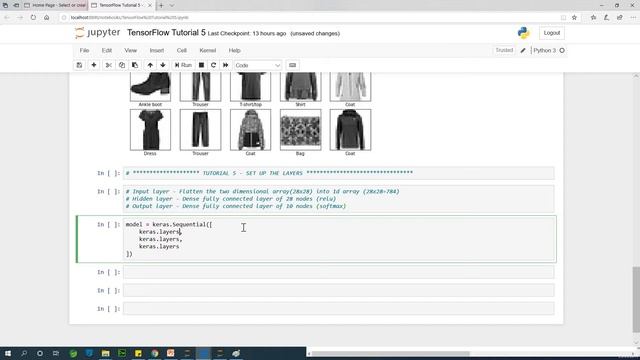Click the page vertical scrollbar thumb

(636, 300)
